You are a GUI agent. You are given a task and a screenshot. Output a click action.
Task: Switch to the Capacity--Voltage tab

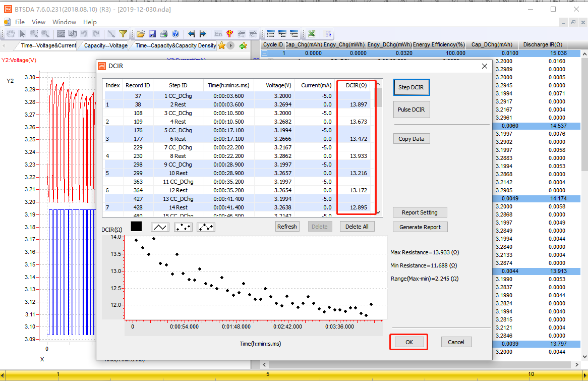pos(106,45)
